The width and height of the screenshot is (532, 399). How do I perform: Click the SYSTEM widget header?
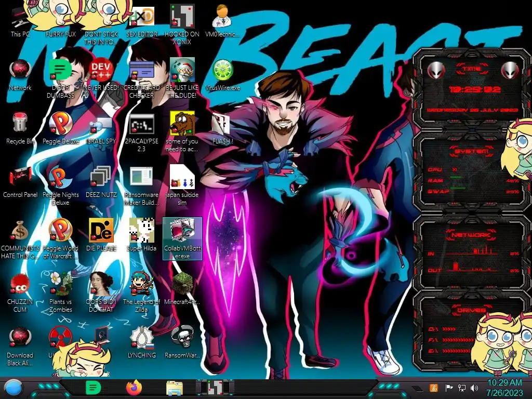(472, 151)
